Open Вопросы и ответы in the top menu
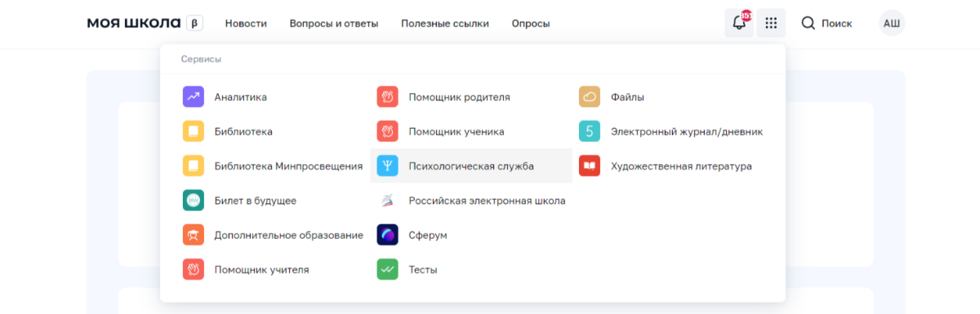The height and width of the screenshot is (314, 980). click(334, 24)
